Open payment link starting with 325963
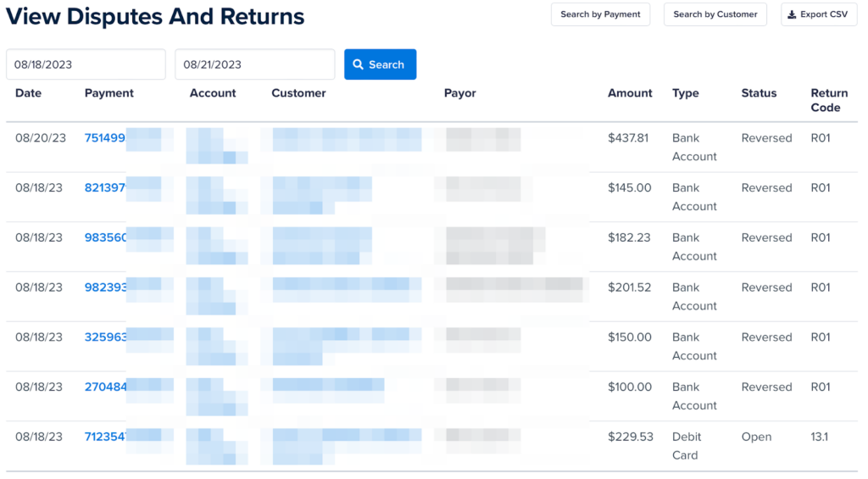The image size is (868, 479). coord(105,337)
